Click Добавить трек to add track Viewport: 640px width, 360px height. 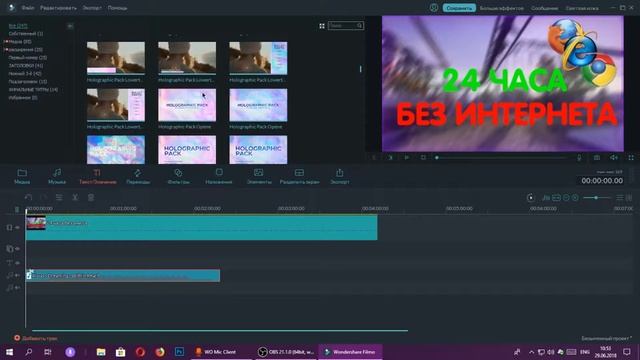(36, 338)
